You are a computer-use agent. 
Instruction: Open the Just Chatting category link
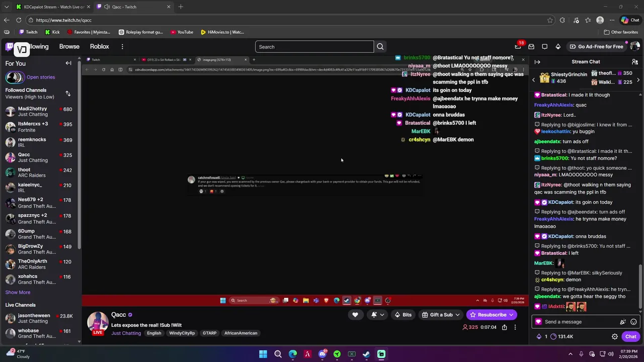point(126,333)
